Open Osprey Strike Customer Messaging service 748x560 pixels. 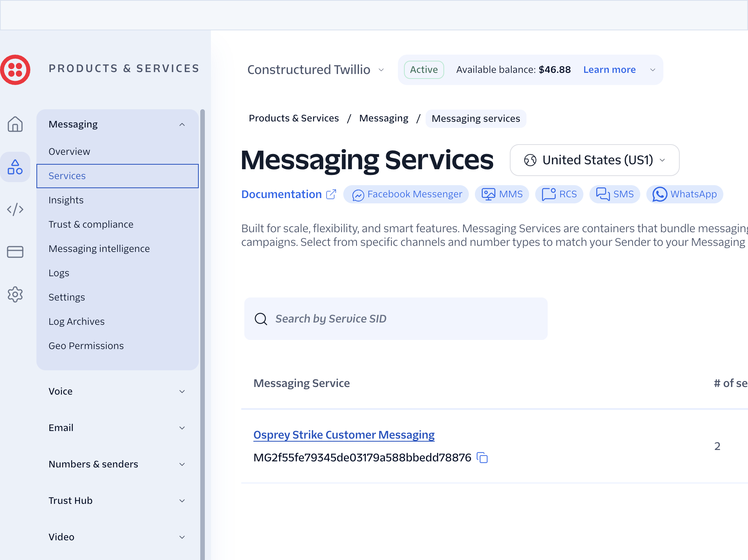click(344, 435)
